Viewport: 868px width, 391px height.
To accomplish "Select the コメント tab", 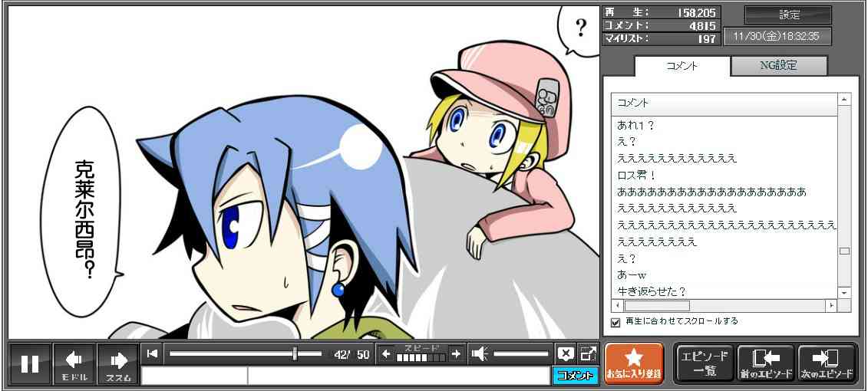I will point(681,66).
